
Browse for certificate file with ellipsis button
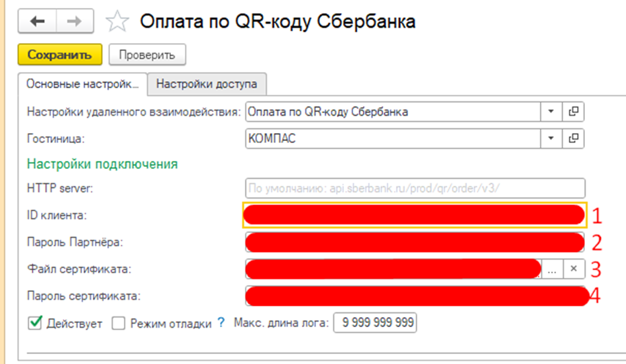pyautogui.click(x=552, y=269)
